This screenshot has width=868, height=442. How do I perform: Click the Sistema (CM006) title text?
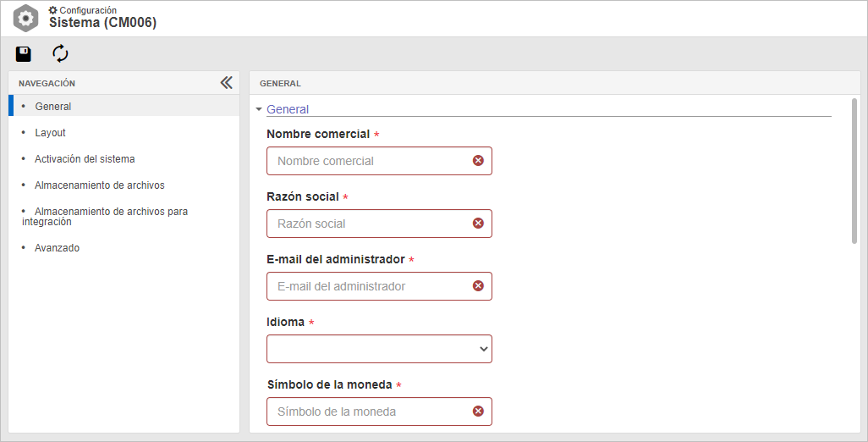tap(103, 23)
